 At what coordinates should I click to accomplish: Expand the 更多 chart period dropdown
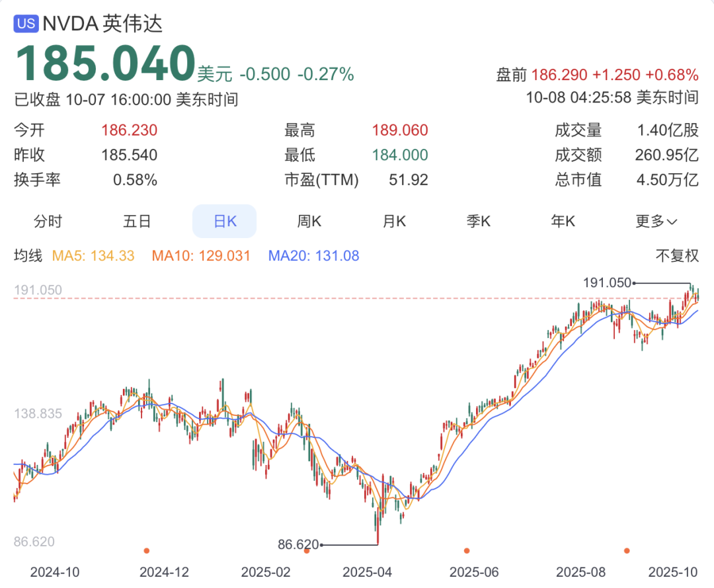point(656,221)
